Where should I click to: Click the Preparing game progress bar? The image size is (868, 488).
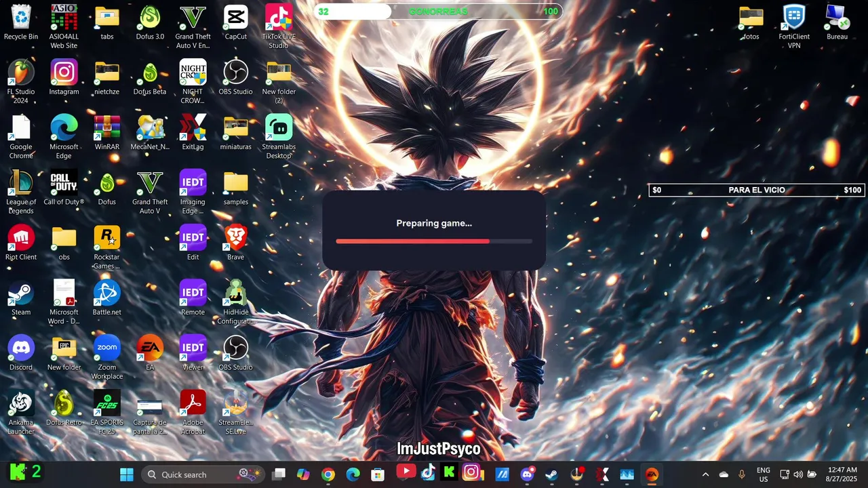pyautogui.click(x=434, y=241)
